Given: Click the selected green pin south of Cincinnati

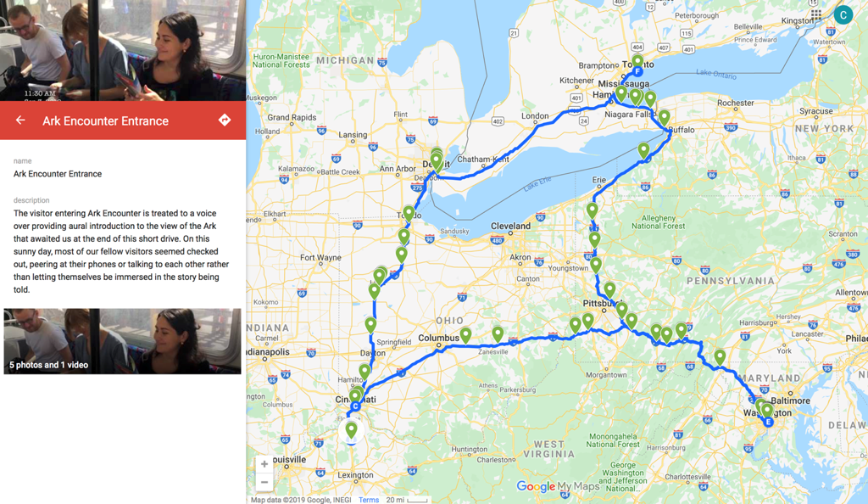Looking at the screenshot, I should (351, 430).
